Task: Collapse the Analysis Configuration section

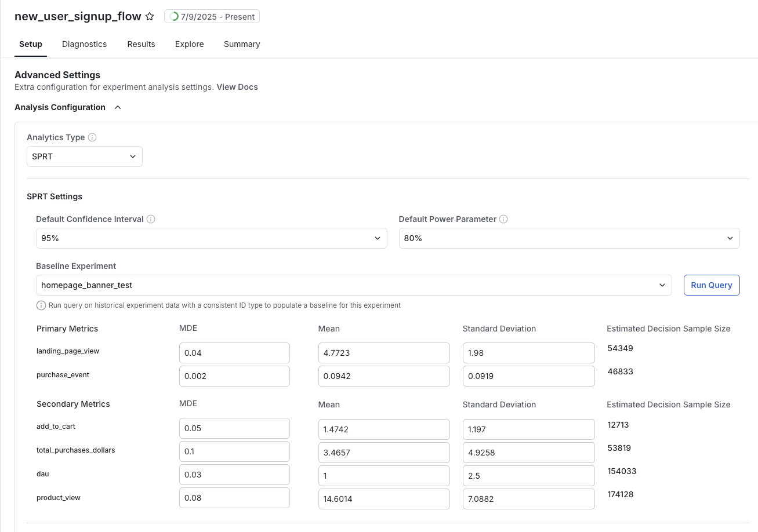Action: pyautogui.click(x=117, y=107)
